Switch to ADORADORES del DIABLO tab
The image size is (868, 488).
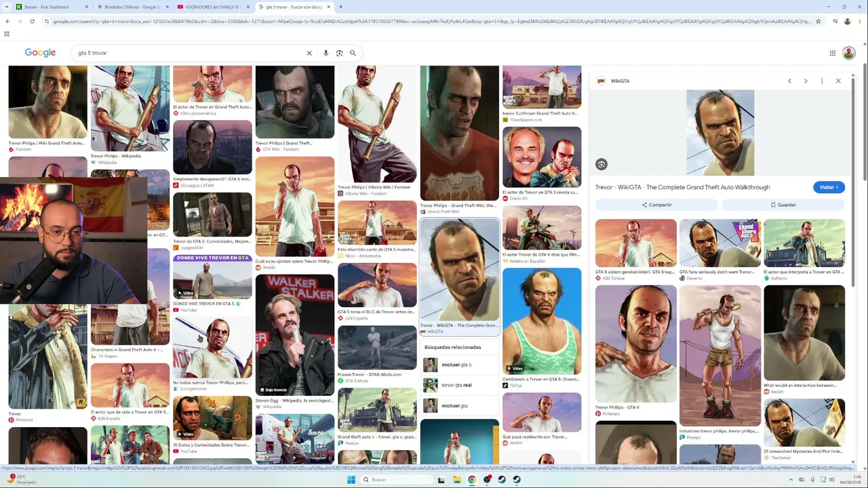pos(212,7)
